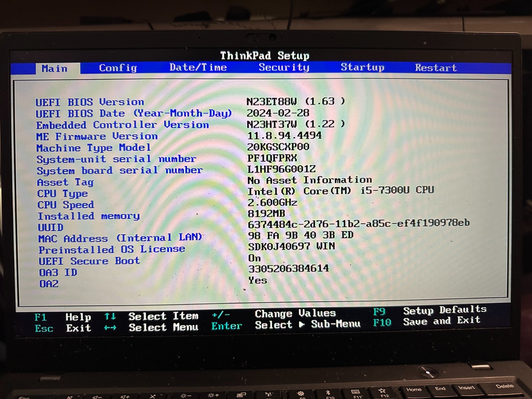Click OA3 ID value 3305206384614
This screenshot has width=532, height=399.
pos(289,268)
